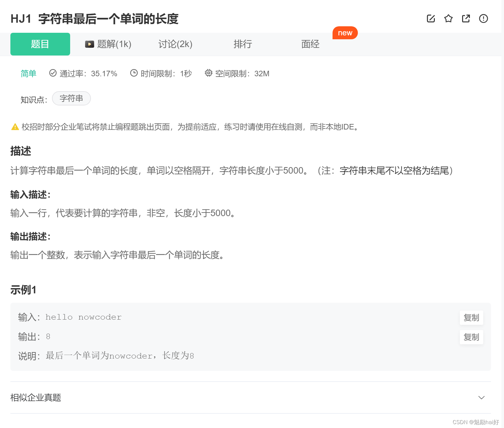Click the title HJ1 字符串最后一个单词的长度

(x=94, y=19)
